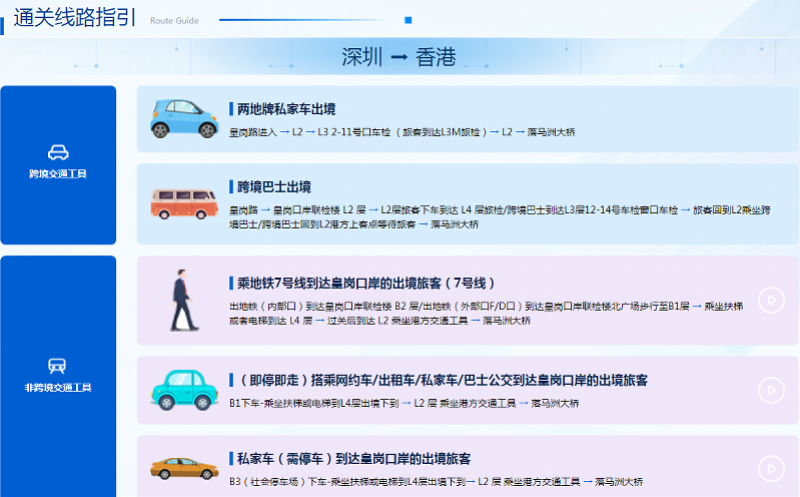Select the 非跨境交通工具 sidebar tab
800x497 pixels.
[x=58, y=376]
